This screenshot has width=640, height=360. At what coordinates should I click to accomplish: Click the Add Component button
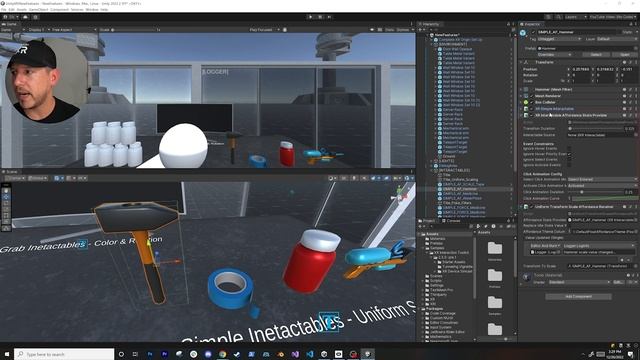tap(578, 296)
